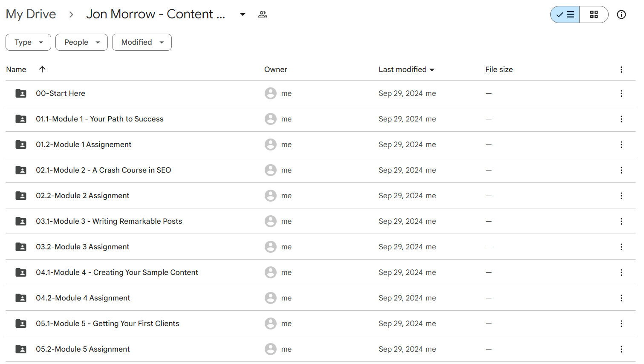The width and height of the screenshot is (644, 364).
Task: Click modified date of 01.2-Module 1 Assignement
Action: click(401, 144)
